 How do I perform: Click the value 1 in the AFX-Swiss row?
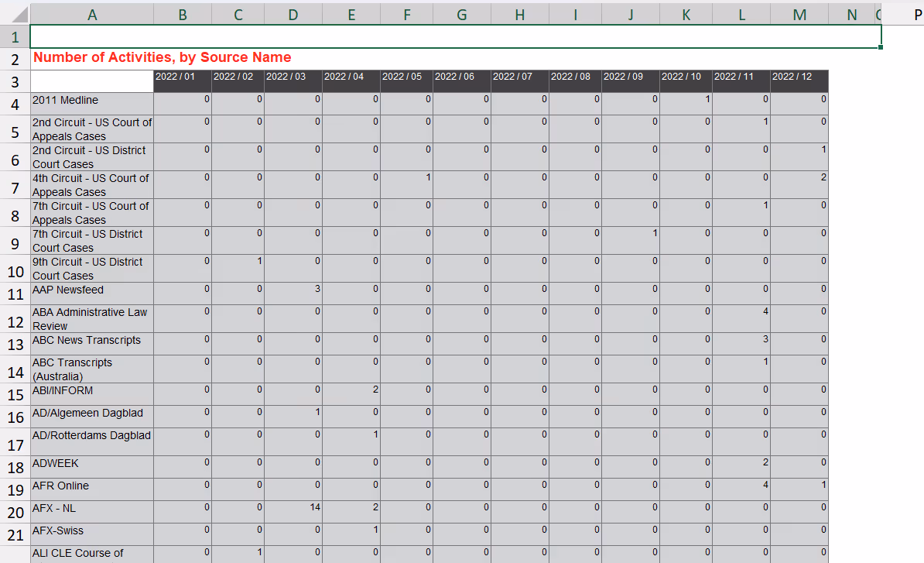pos(352,534)
